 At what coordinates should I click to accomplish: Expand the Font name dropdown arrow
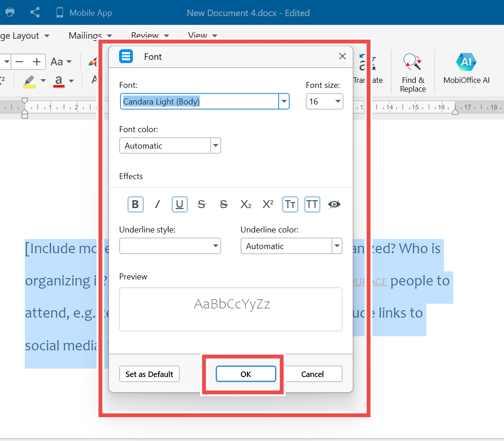[x=284, y=101]
